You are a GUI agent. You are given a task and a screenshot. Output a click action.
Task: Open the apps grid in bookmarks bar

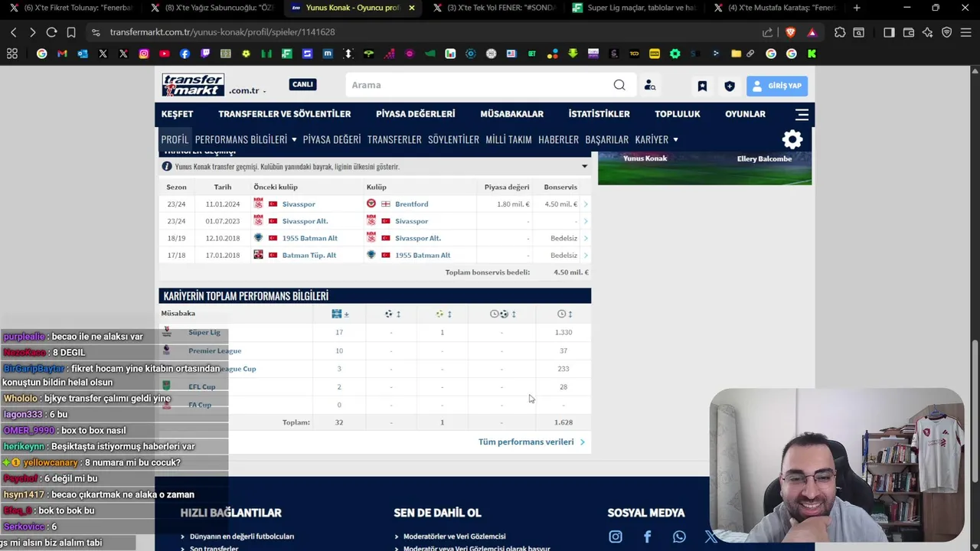click(12, 54)
